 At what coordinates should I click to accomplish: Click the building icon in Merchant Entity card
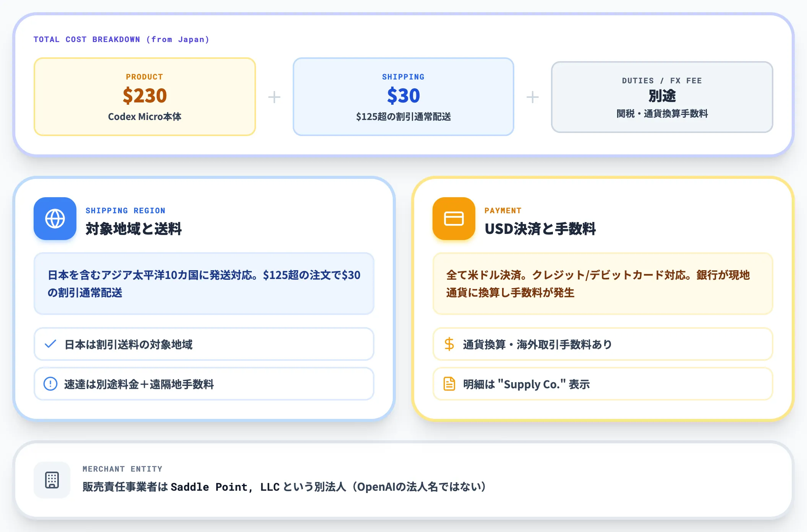52,480
